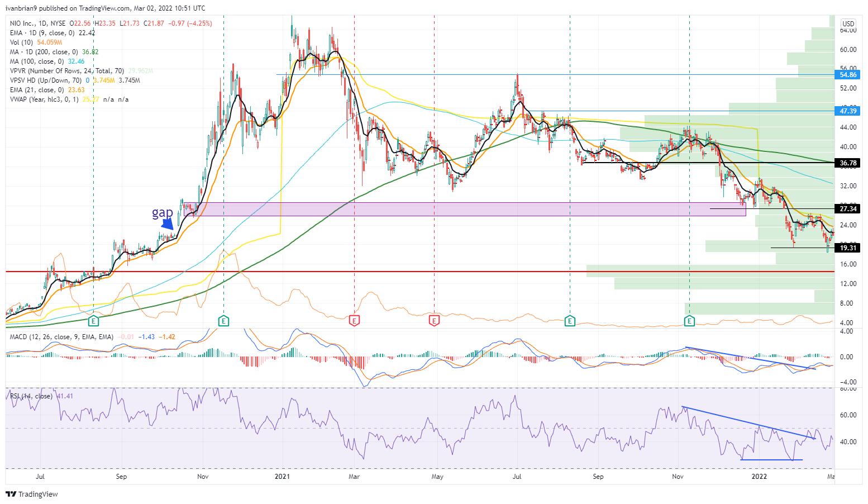Click the 52.00 price axis label
Screen dimensions: 868x504
pos(848,88)
